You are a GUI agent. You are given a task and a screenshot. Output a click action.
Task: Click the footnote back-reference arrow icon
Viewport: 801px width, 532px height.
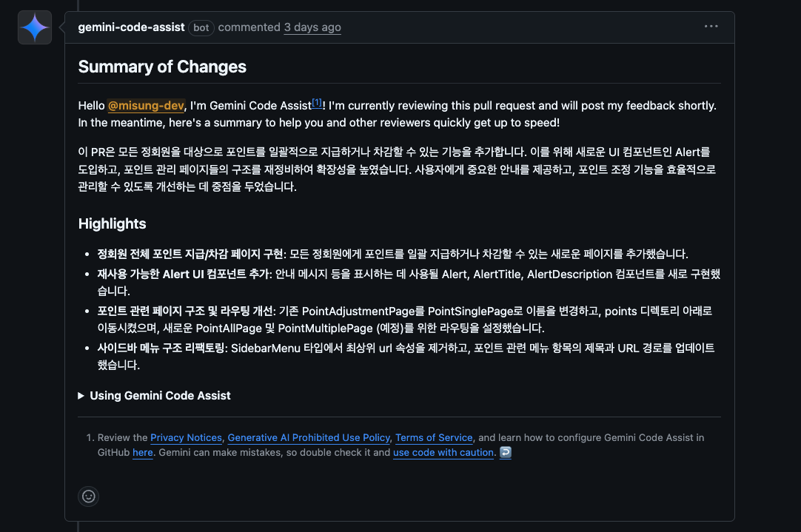point(505,452)
